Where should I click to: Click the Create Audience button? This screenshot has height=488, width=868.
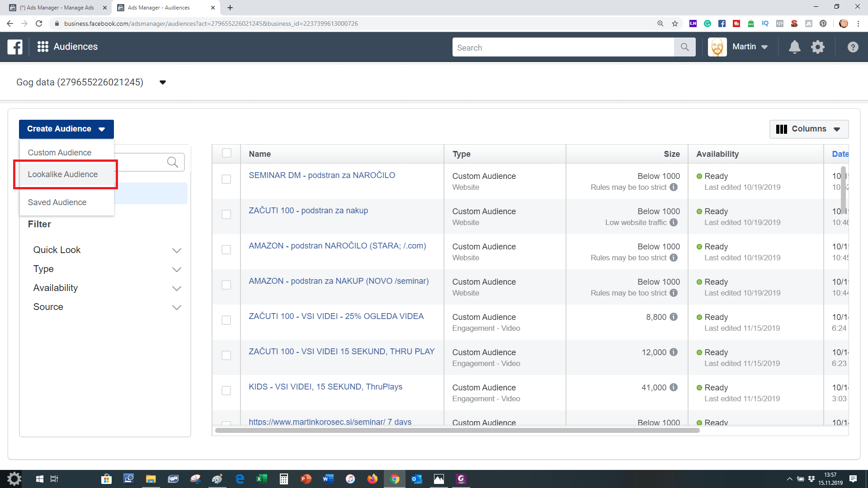pyautogui.click(x=66, y=129)
